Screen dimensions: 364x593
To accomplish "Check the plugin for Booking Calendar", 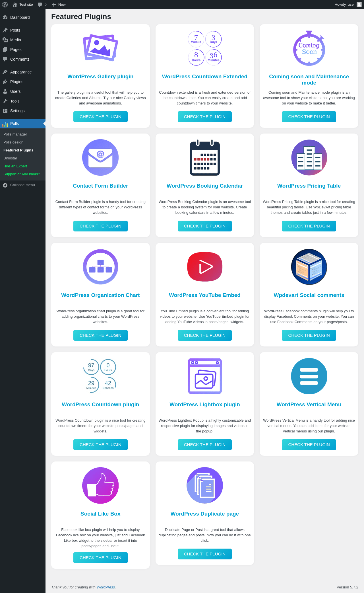I will 205,226.
